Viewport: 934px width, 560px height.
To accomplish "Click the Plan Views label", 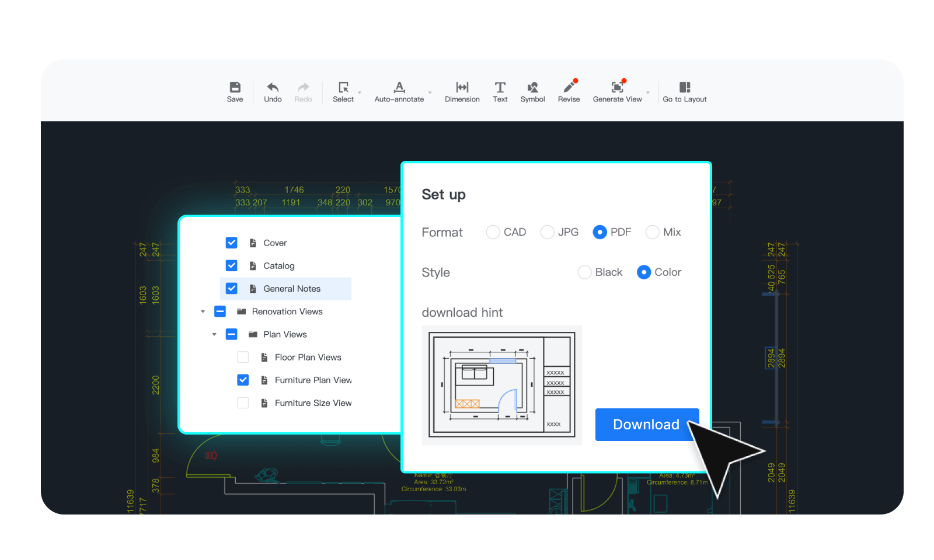I will (285, 334).
